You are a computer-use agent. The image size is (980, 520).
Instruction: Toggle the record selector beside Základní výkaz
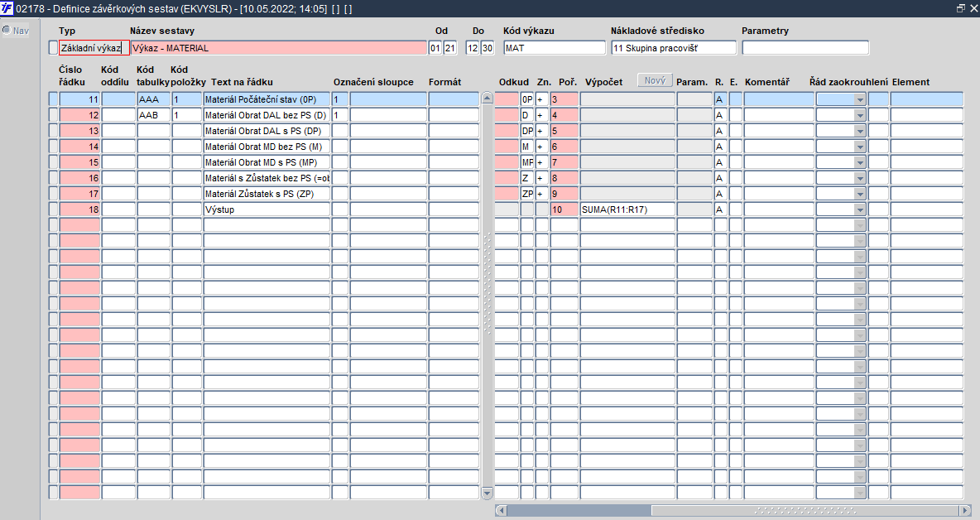click(x=53, y=47)
